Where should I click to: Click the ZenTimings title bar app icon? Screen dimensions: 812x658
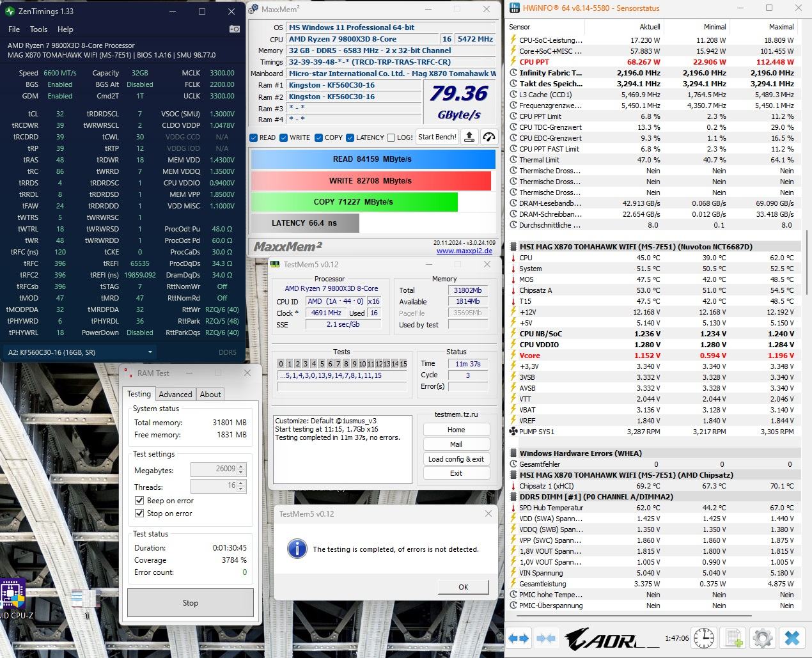click(x=10, y=11)
